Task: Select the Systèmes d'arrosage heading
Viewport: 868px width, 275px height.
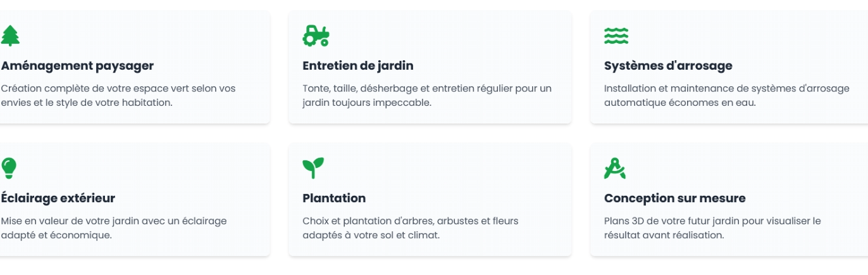Action: [x=668, y=66]
